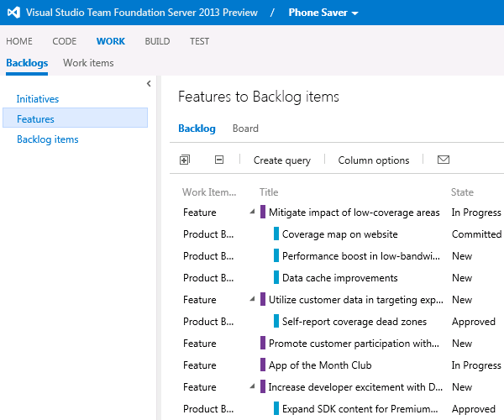This screenshot has height=420, width=504.
Task: Click purple color bar of App of the Month Club
Action: point(263,365)
